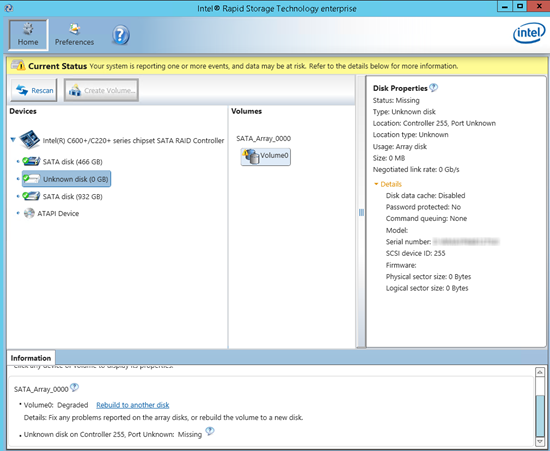Click the Rescan button

34,90
